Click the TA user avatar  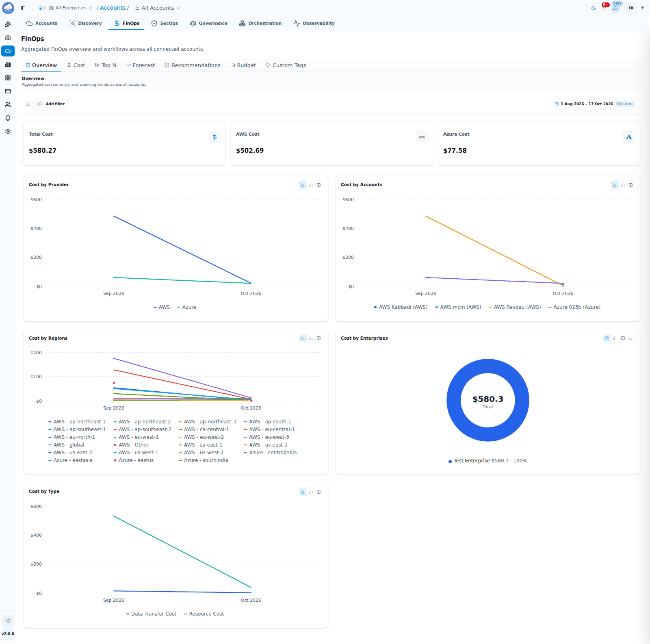pyautogui.click(x=631, y=8)
